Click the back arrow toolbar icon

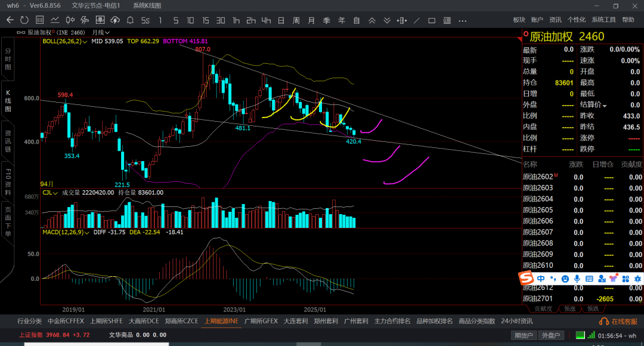[x=10, y=20]
